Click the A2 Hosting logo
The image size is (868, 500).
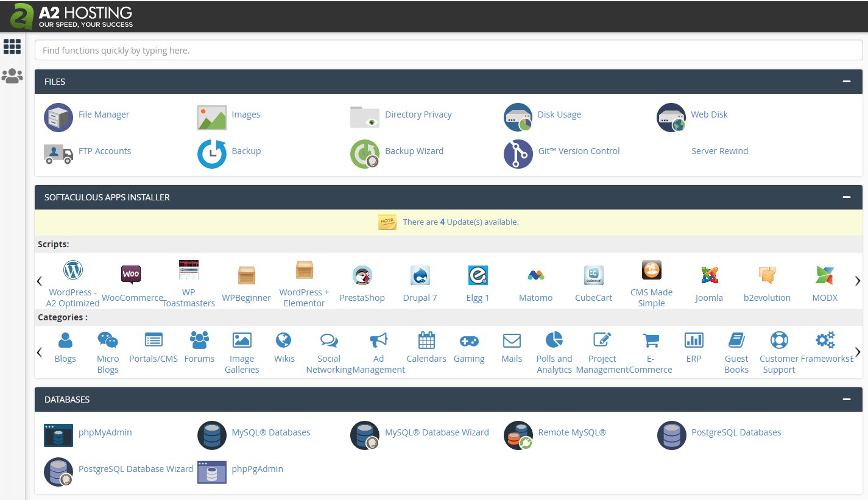point(71,16)
